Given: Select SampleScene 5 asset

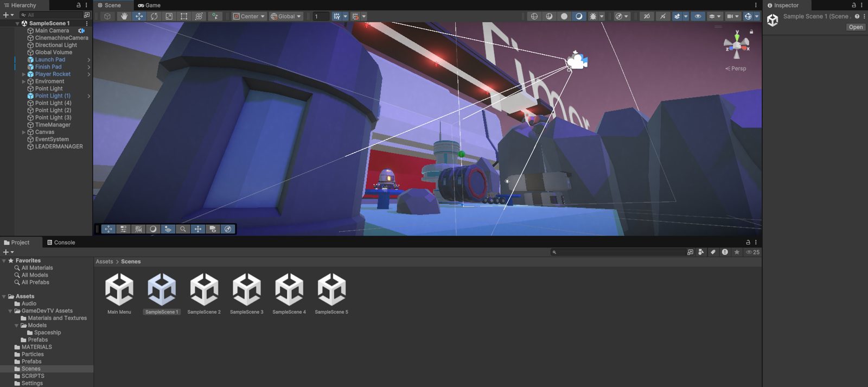Looking at the screenshot, I should [x=331, y=294].
